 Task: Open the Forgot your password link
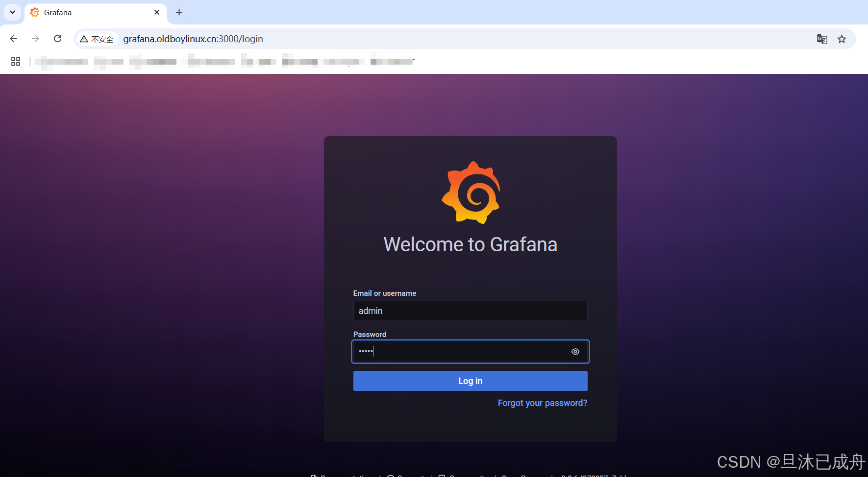click(542, 403)
